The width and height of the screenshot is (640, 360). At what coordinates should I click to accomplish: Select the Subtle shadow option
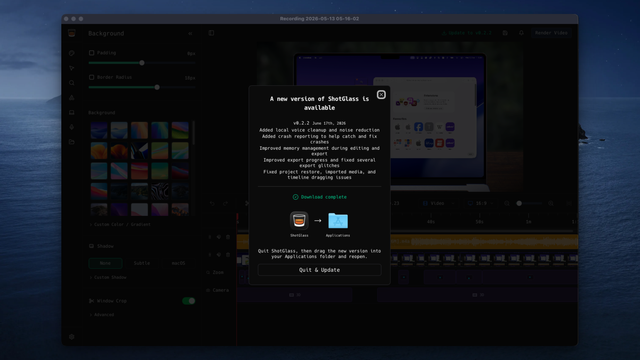142,263
